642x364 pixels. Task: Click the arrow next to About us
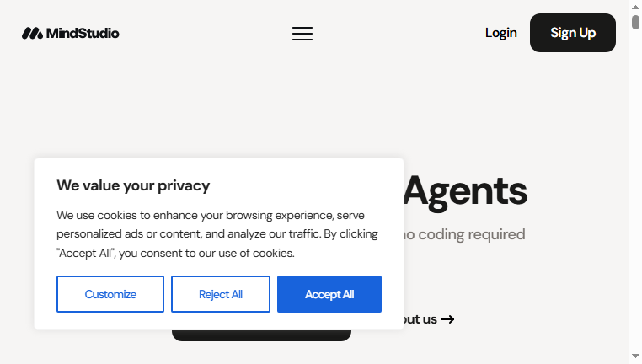point(447,319)
